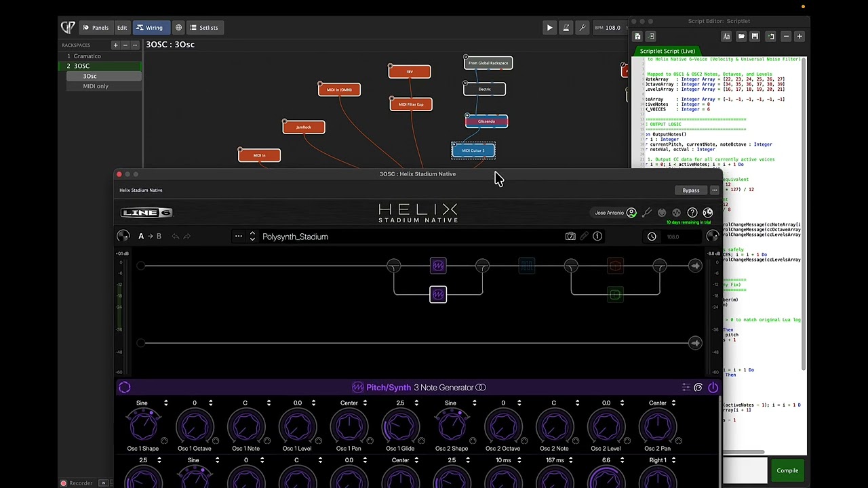Image resolution: width=868 pixels, height=488 pixels.
Task: Adjust the Osc 2 Level knob
Action: tap(606, 426)
